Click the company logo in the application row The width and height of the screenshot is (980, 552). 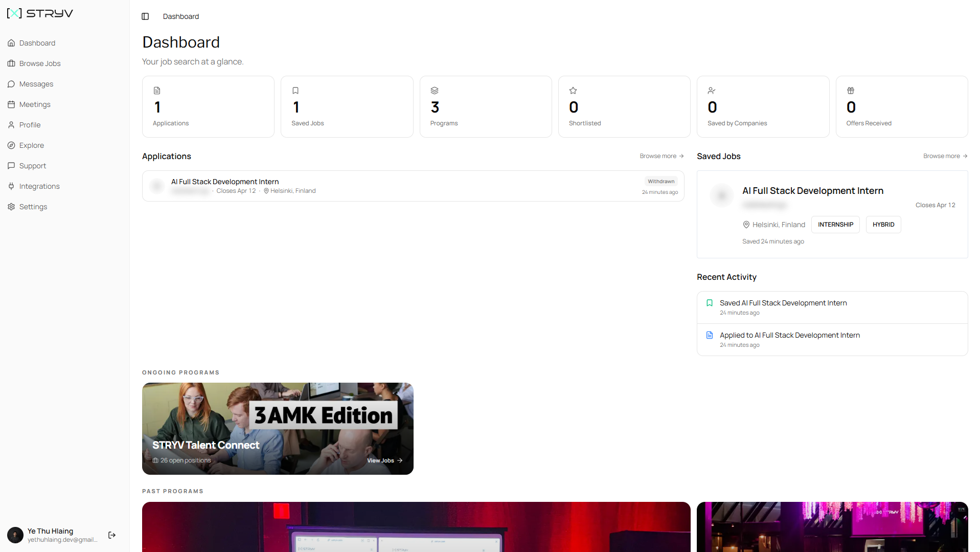[x=157, y=186]
